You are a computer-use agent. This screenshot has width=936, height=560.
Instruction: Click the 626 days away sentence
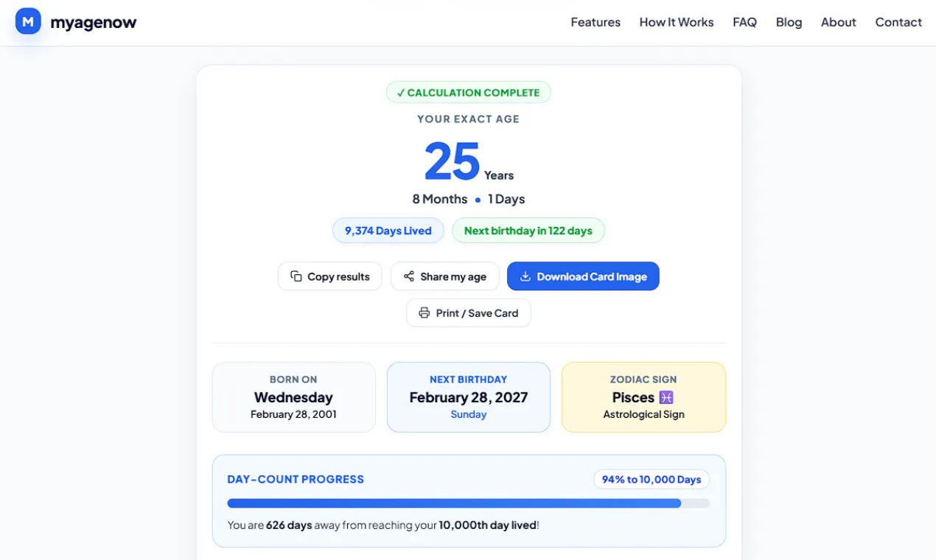click(383, 525)
